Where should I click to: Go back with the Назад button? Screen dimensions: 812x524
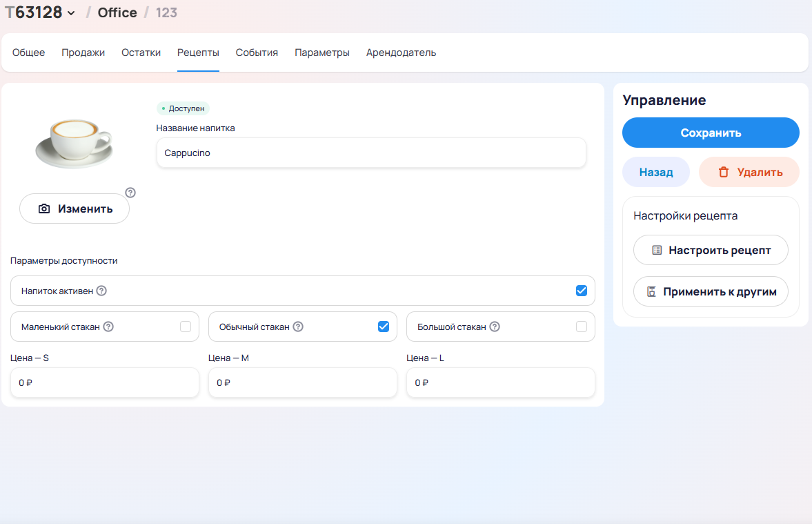tap(655, 172)
